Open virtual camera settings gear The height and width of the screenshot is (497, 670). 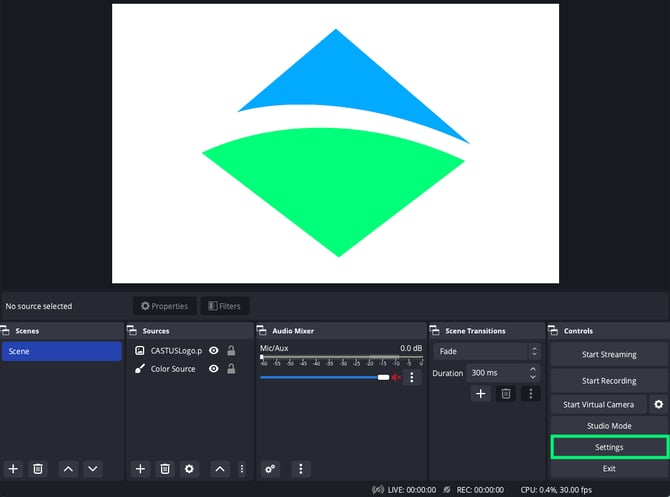tap(658, 404)
